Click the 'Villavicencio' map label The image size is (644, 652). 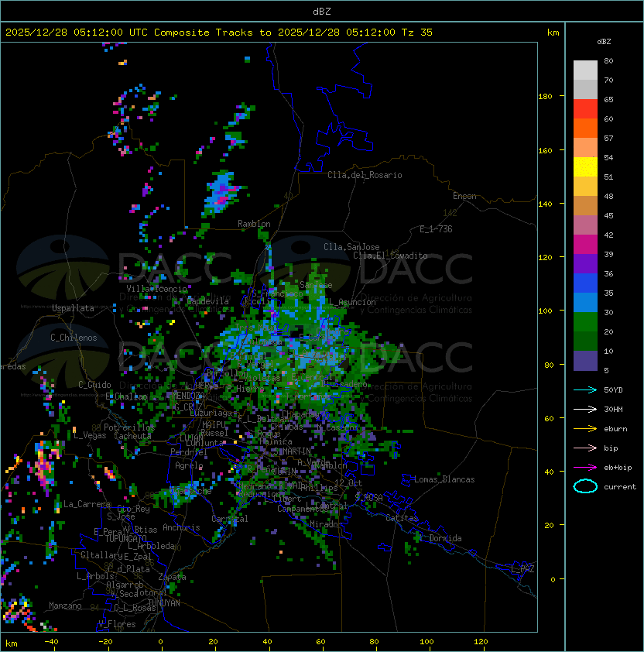[156, 289]
